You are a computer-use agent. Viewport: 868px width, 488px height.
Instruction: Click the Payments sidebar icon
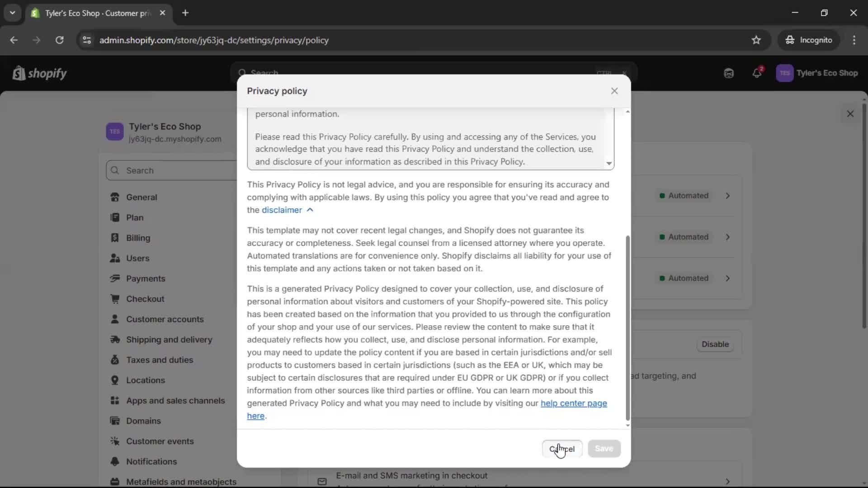(x=115, y=278)
